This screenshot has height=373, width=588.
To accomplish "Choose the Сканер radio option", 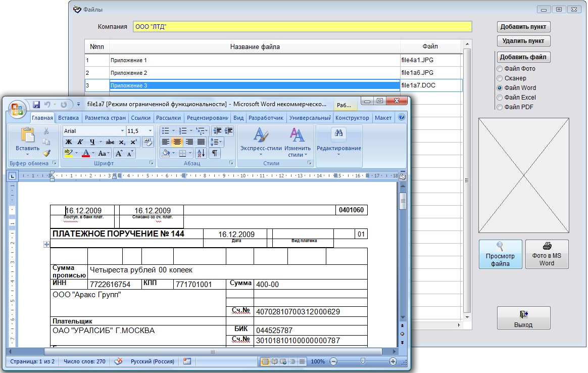I will tap(500, 78).
